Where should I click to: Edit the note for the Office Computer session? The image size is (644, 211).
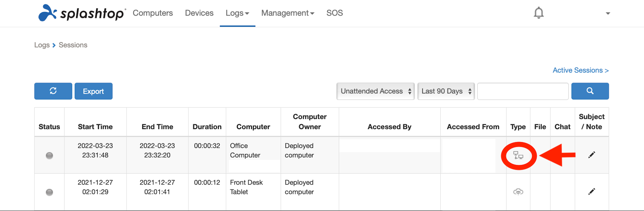coord(592,155)
